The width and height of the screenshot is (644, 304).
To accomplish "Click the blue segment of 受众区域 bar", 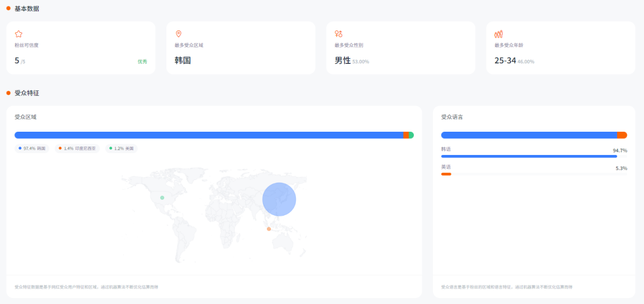I will [209, 135].
